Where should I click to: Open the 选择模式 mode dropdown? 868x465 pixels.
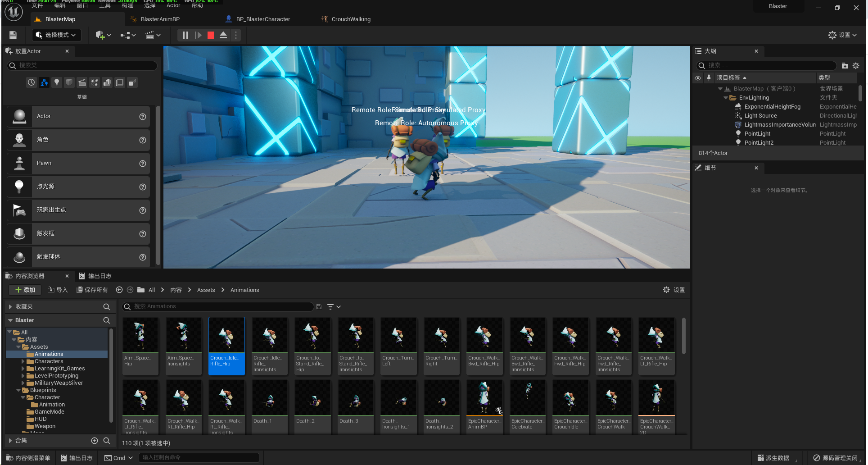click(x=56, y=35)
